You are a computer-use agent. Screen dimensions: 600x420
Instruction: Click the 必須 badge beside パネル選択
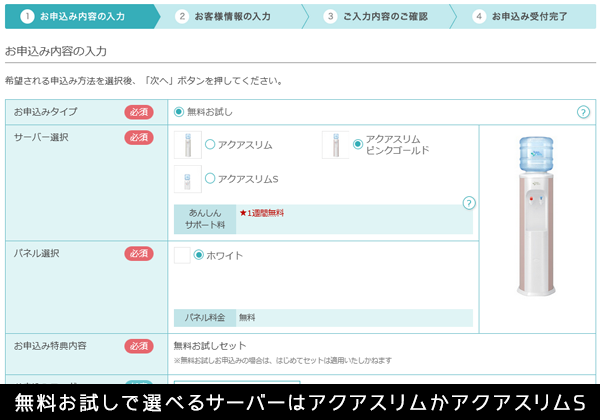(139, 254)
